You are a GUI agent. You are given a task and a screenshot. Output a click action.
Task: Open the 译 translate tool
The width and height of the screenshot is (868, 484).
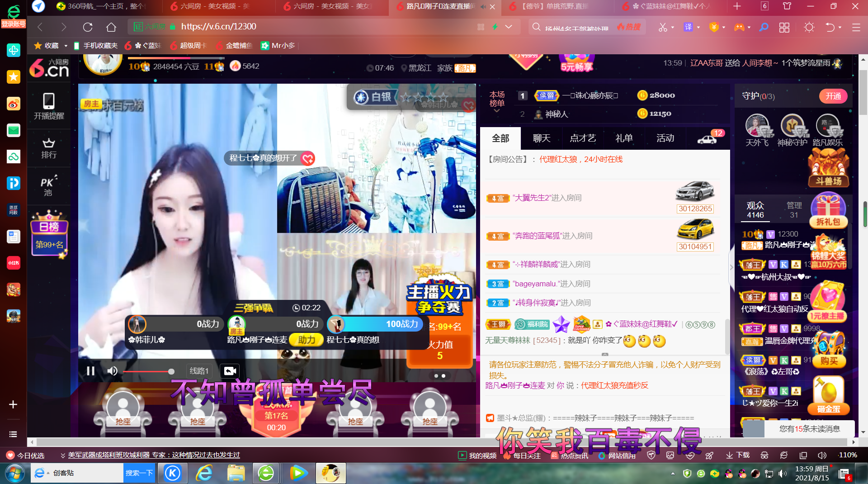[688, 27]
